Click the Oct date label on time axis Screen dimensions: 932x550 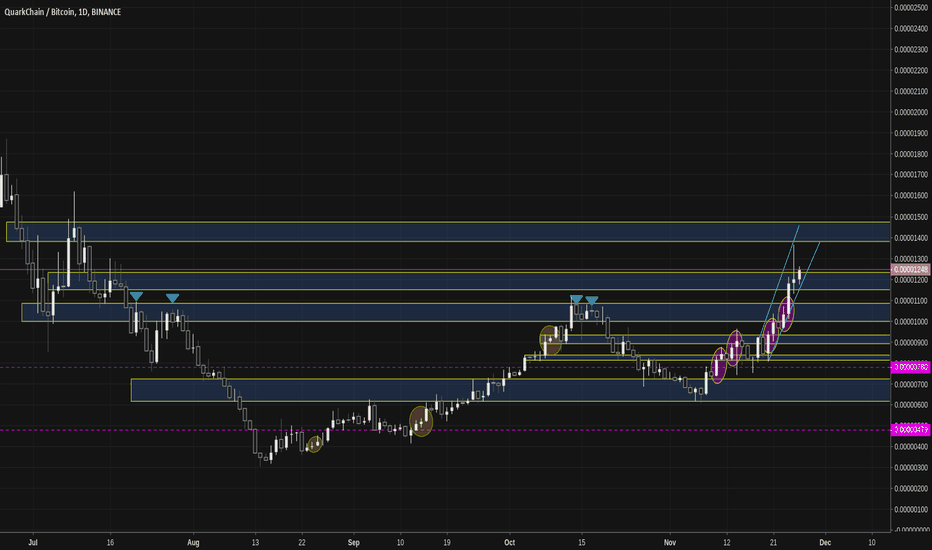(x=509, y=542)
